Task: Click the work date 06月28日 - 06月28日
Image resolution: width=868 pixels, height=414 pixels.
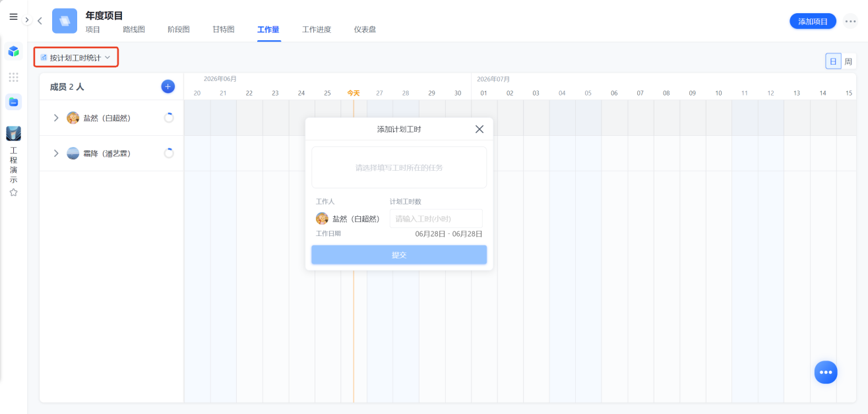Action: click(x=449, y=234)
